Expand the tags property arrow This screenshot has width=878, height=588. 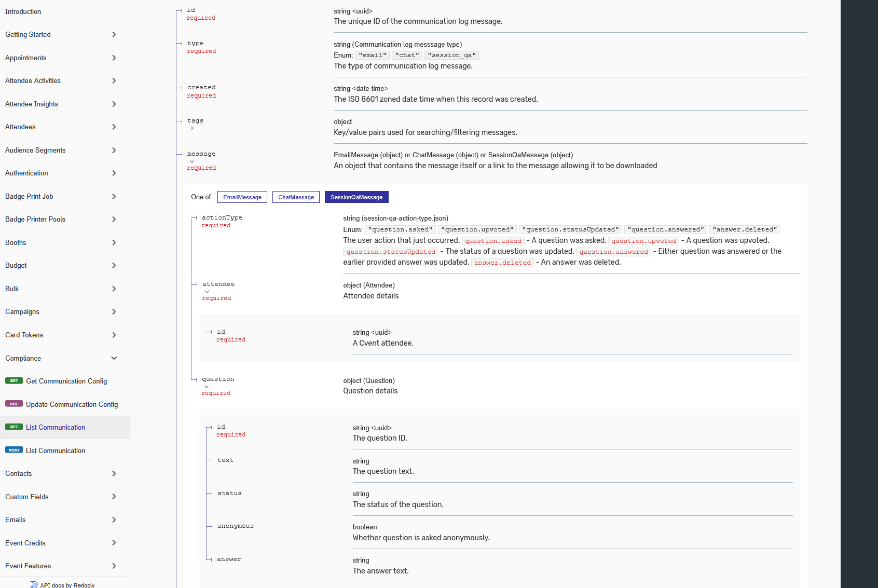pos(192,128)
